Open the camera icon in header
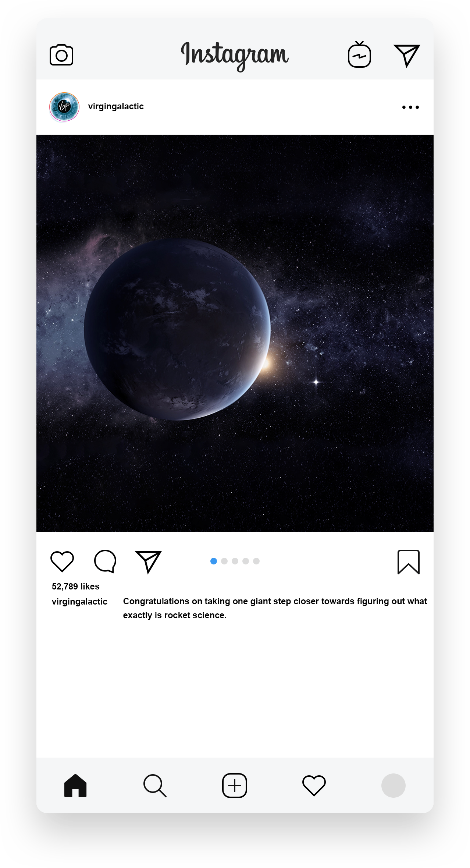Viewport: 470px width, 868px height. (61, 55)
